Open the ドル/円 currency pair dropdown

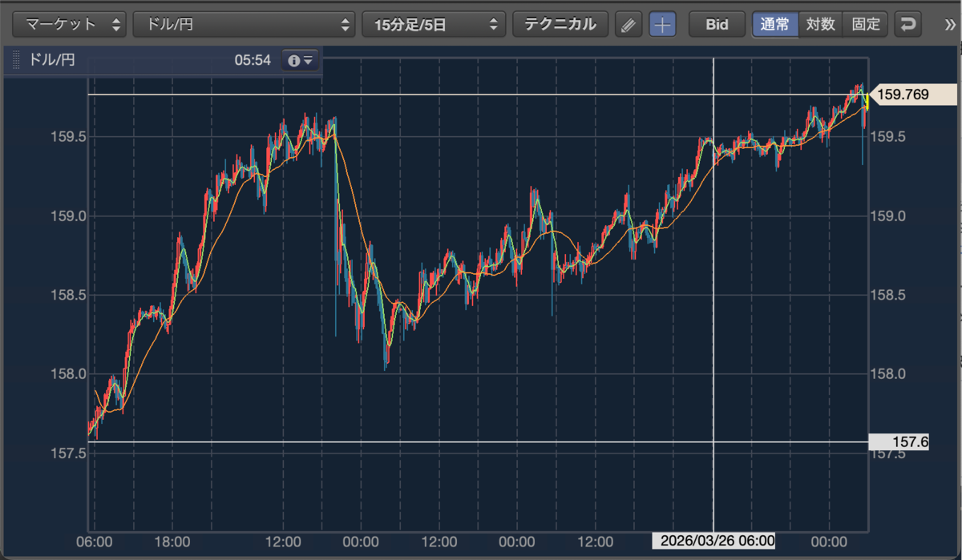click(244, 24)
